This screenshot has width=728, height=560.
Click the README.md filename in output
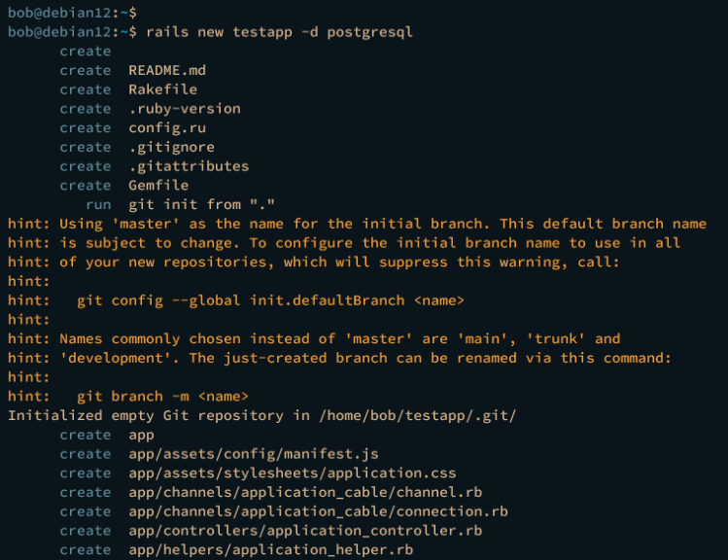[166, 70]
